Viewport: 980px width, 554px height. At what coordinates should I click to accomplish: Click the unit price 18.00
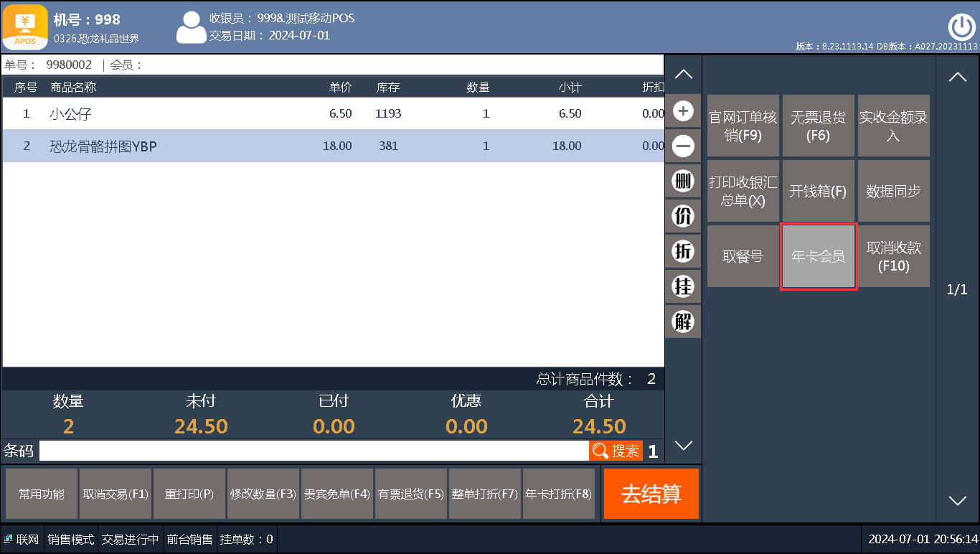[x=337, y=146]
